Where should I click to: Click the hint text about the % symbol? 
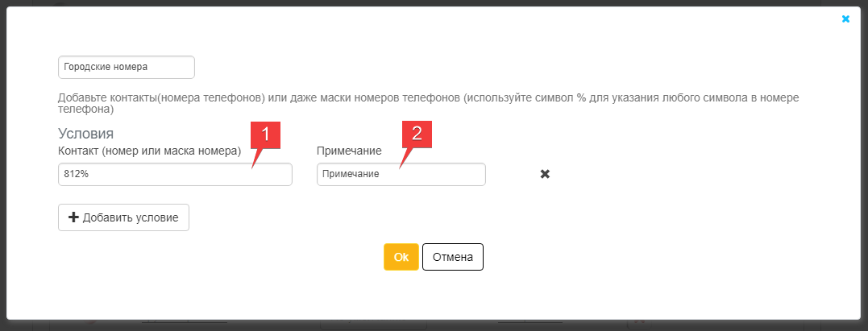(429, 104)
